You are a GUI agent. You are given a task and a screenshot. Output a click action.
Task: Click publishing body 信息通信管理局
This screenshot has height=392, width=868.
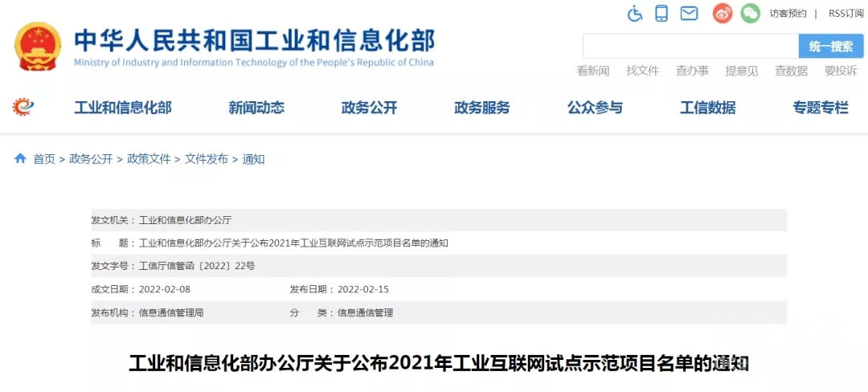click(171, 312)
